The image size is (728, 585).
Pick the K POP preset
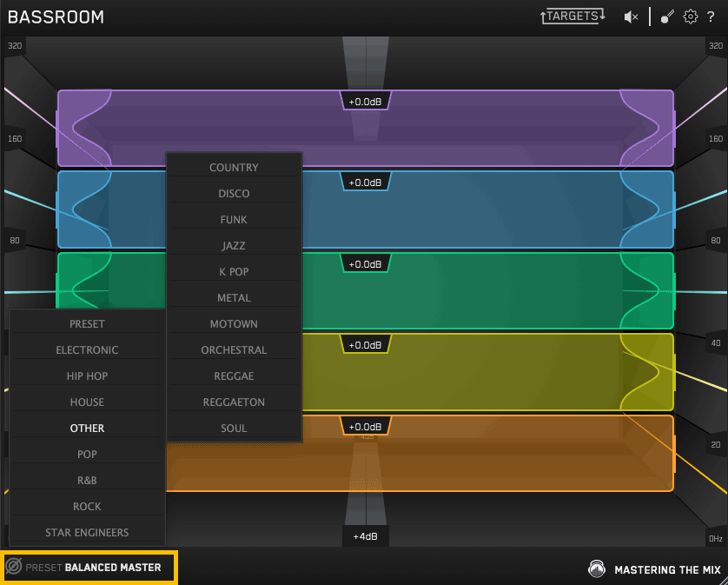pos(234,271)
